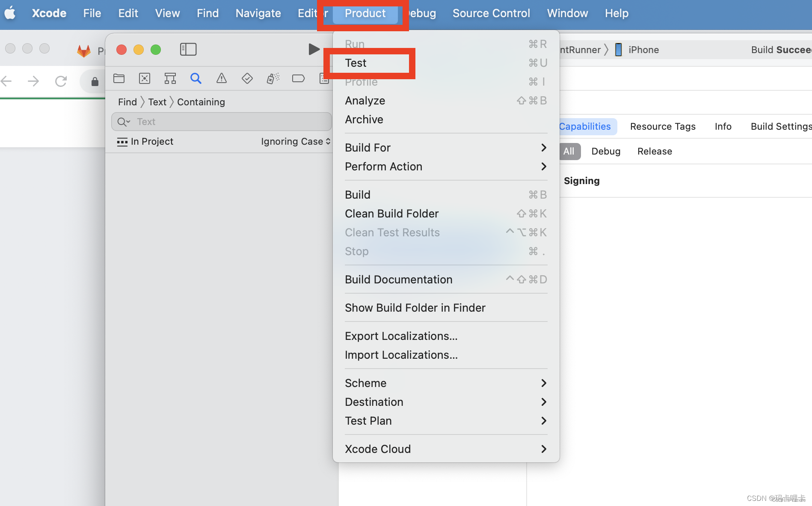Click the search options magnifier dropdown
812x506 pixels.
124,122
